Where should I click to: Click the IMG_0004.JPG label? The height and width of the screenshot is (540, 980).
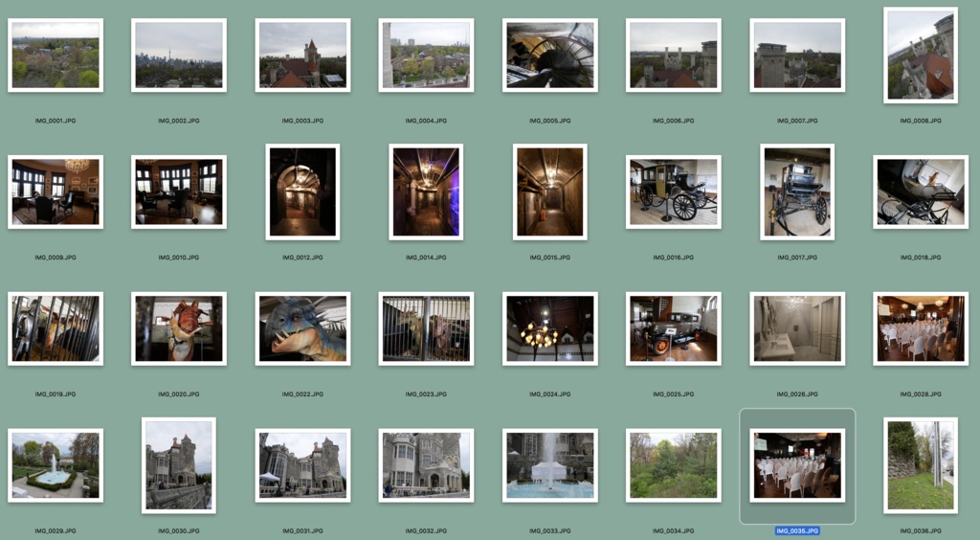click(426, 121)
